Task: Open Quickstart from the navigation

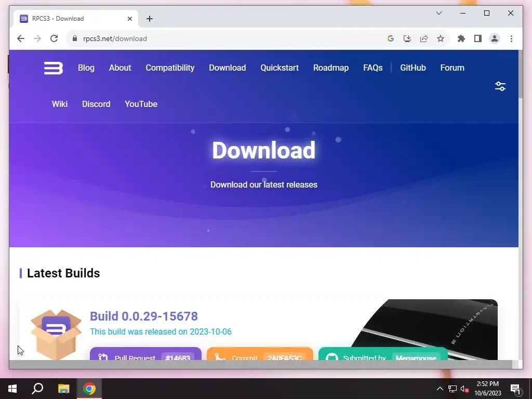Action: (280, 68)
